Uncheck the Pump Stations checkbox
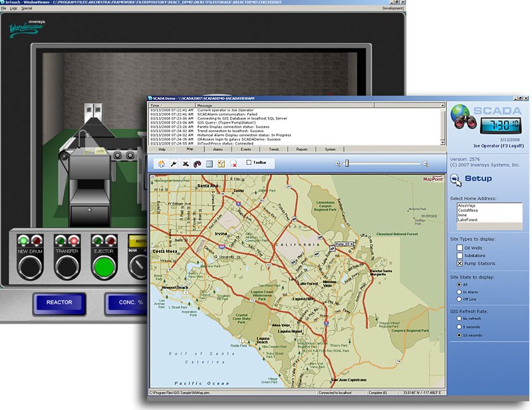Viewport: 532px width, 410px height. [460, 263]
